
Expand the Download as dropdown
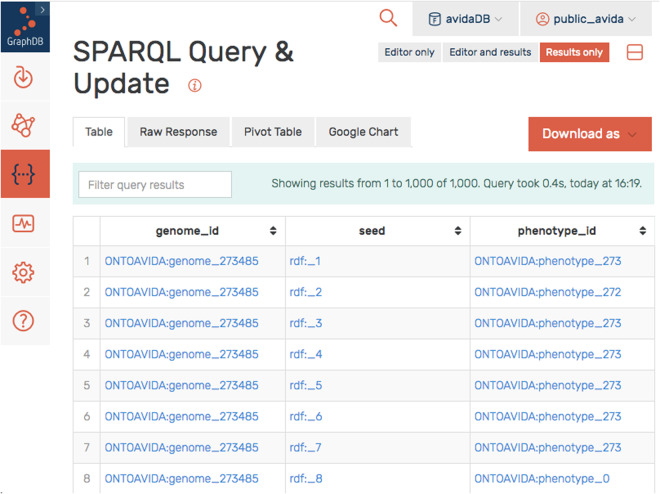589,134
